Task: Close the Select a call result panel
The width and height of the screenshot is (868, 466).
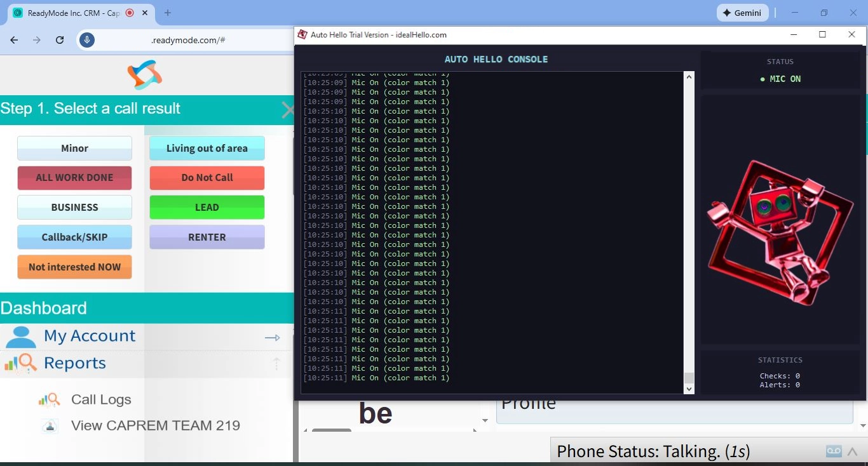Action: pyautogui.click(x=287, y=110)
